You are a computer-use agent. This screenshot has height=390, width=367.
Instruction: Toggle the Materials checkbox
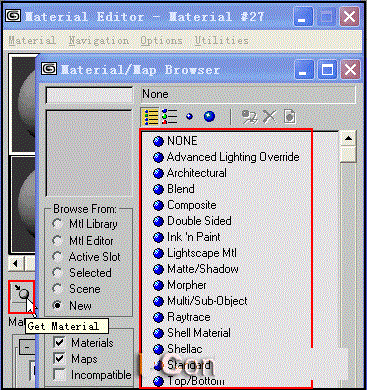pyautogui.click(x=59, y=342)
